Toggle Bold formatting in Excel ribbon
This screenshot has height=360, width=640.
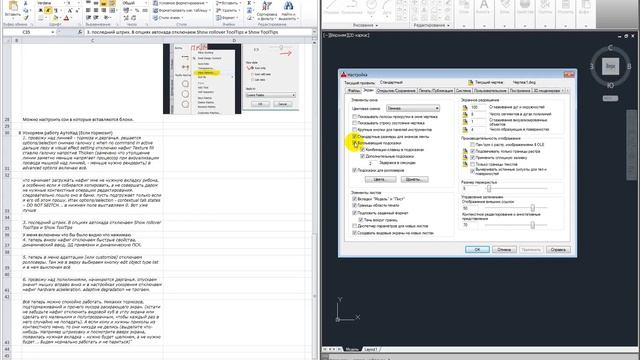41,10
